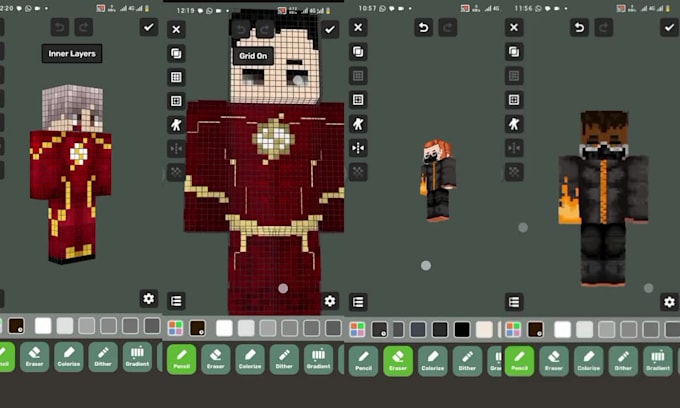The width and height of the screenshot is (680, 408).
Task: Tap undo arrow in the 11:56 screen
Action: 579,28
